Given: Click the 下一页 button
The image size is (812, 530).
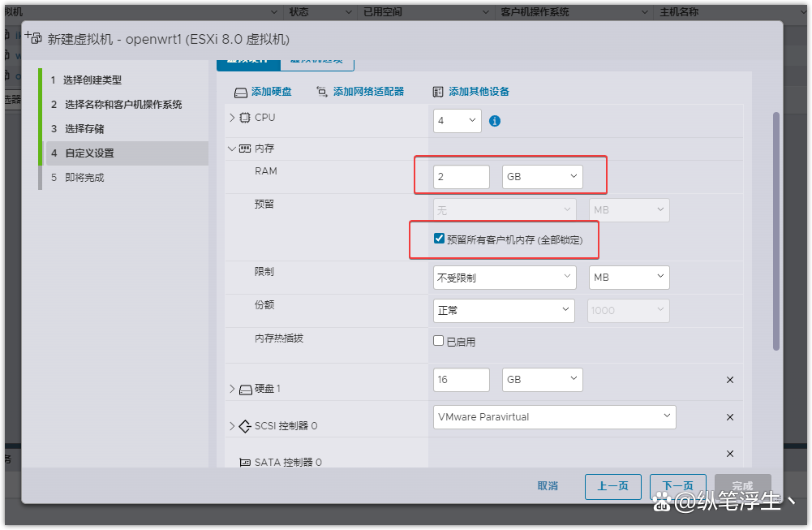Looking at the screenshot, I should 677,486.
